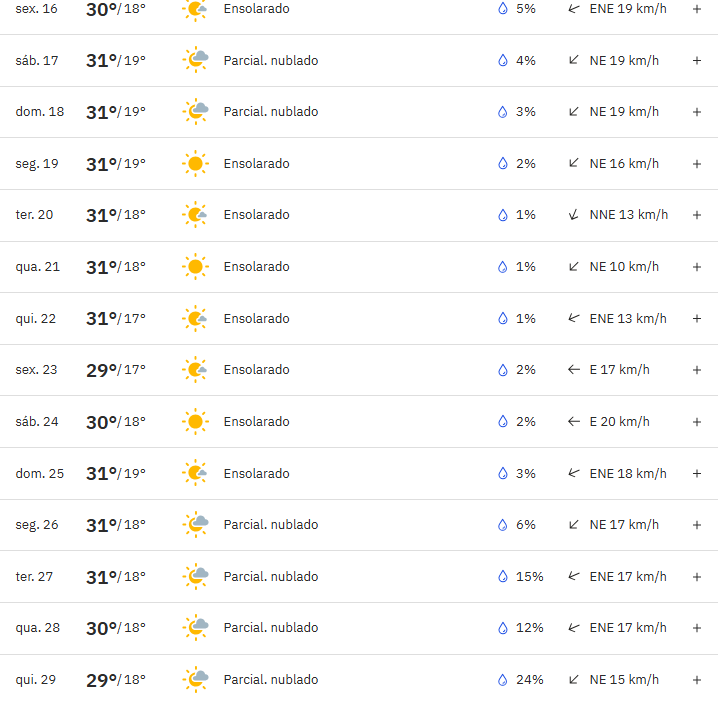This screenshot has height=708, width=718.
Task: Click ENE 18 km/h wind on dom. 25
Action: [628, 474]
